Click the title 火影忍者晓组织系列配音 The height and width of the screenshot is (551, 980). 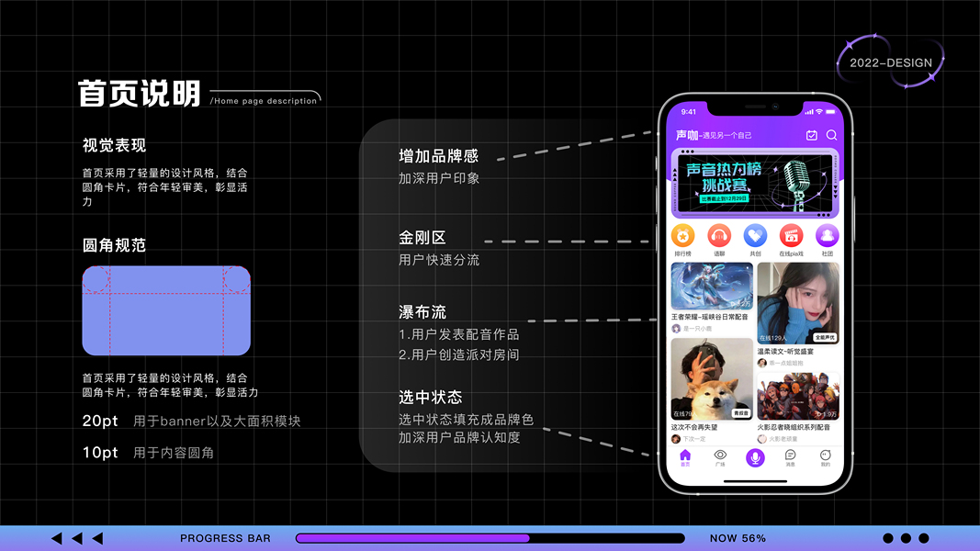click(794, 427)
